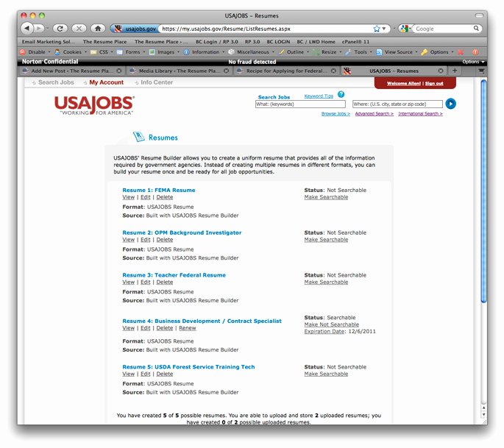This screenshot has width=504, height=448.
Task: Open the Tools toolbar menu
Action: (x=359, y=51)
